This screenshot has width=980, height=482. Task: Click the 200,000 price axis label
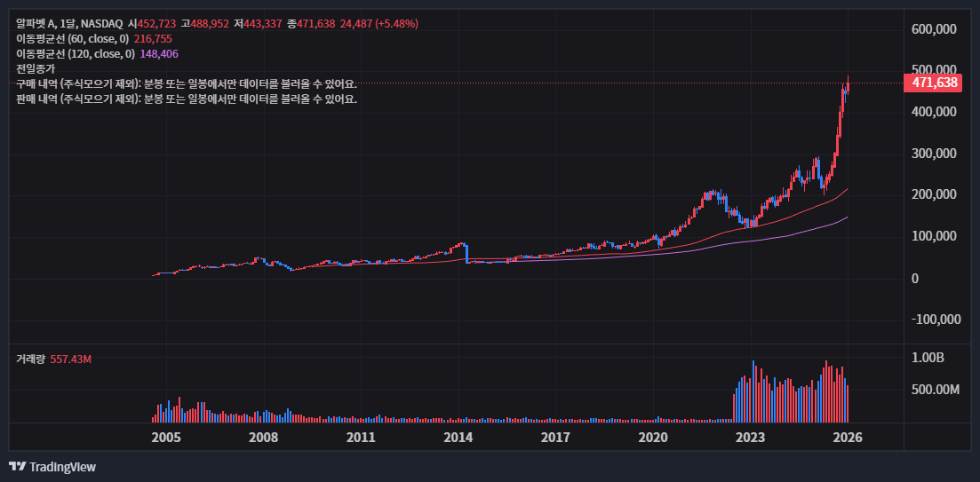click(x=935, y=194)
